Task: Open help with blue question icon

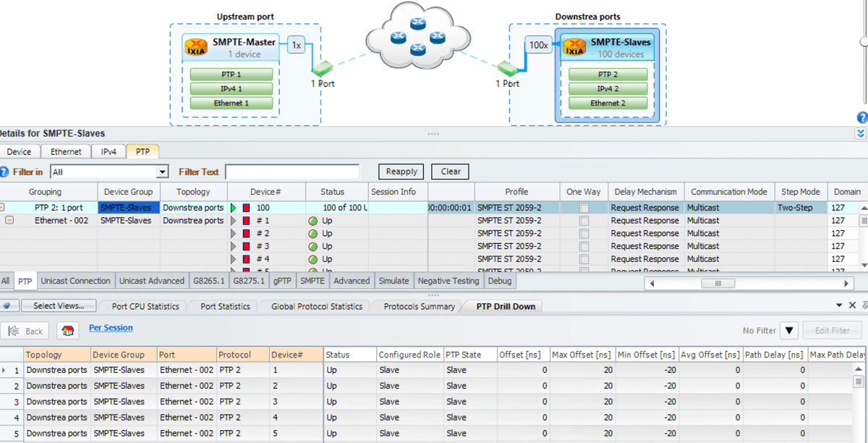Action: pyautogui.click(x=862, y=117)
